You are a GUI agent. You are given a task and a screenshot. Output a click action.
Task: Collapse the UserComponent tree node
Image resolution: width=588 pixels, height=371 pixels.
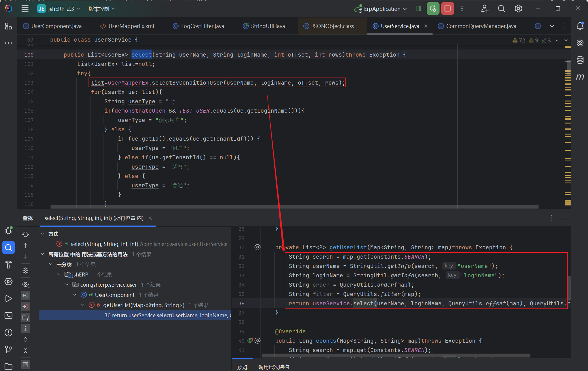click(x=75, y=295)
